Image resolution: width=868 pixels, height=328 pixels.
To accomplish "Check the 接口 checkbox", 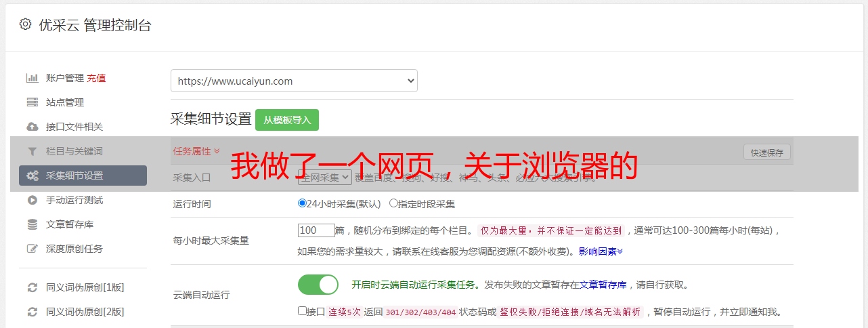I will coord(302,311).
